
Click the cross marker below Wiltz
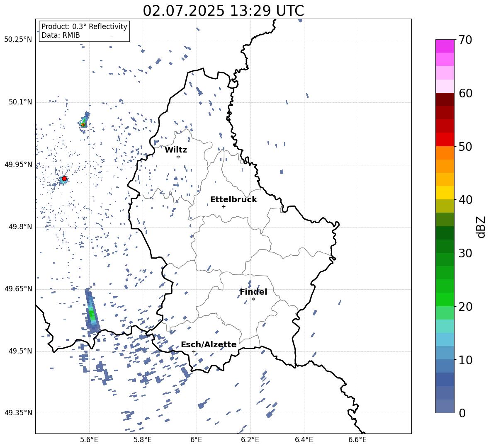(178, 157)
